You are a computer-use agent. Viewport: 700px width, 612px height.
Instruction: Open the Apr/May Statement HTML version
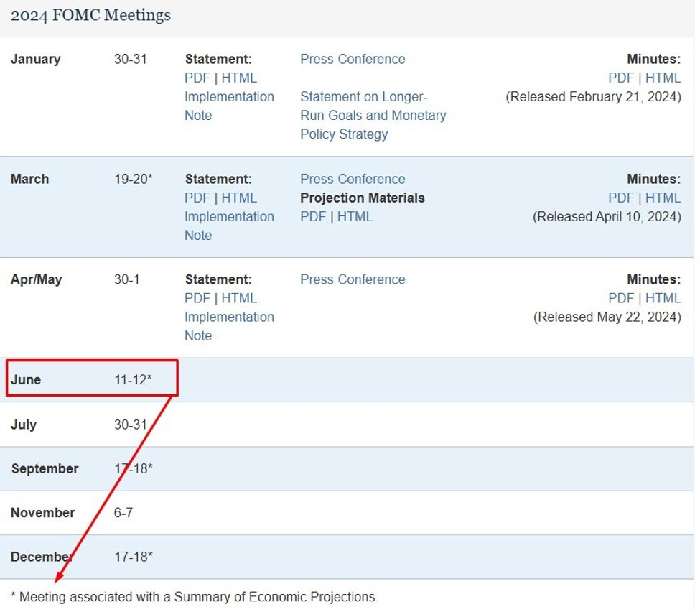240,298
